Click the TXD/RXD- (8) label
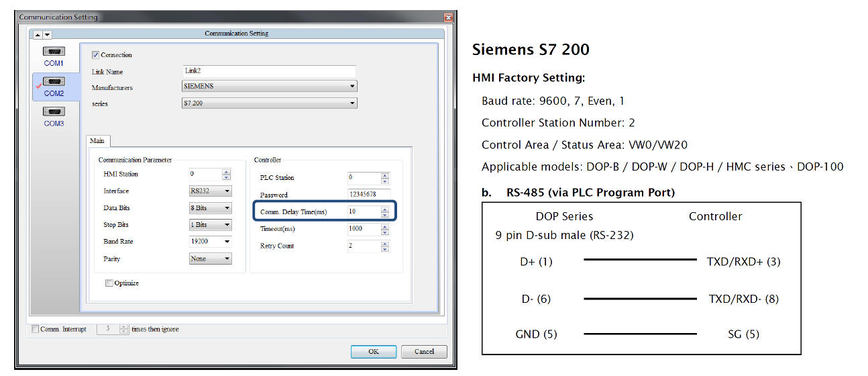Image resolution: width=868 pixels, height=376 pixels. click(744, 299)
